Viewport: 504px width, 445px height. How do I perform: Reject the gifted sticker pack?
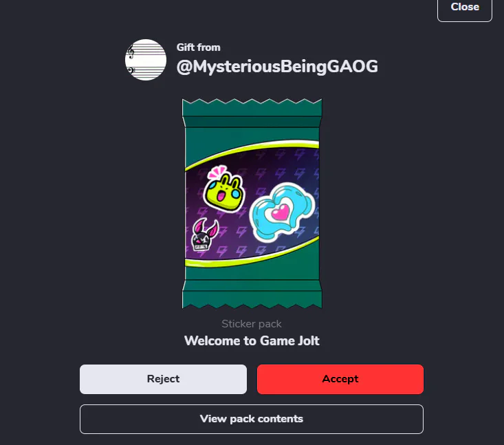click(163, 379)
